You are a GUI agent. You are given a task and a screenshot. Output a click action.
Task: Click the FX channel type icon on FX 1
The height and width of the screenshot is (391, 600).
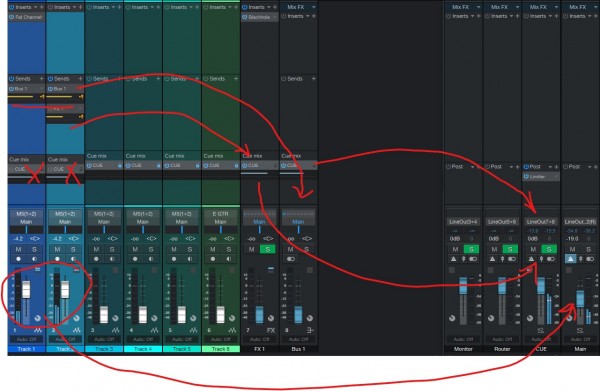[271, 330]
